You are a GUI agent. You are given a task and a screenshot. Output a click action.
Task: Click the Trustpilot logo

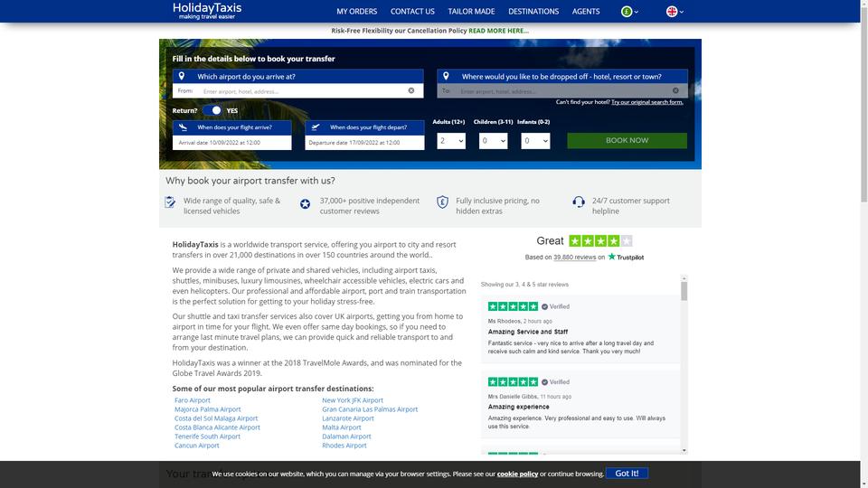[x=626, y=257]
